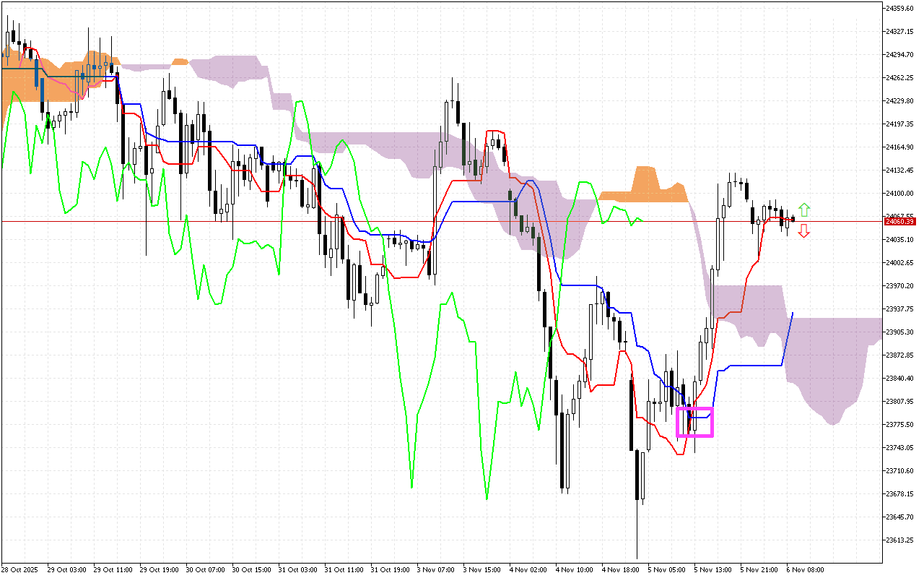Click the 23613.25 price scale label

899,540
